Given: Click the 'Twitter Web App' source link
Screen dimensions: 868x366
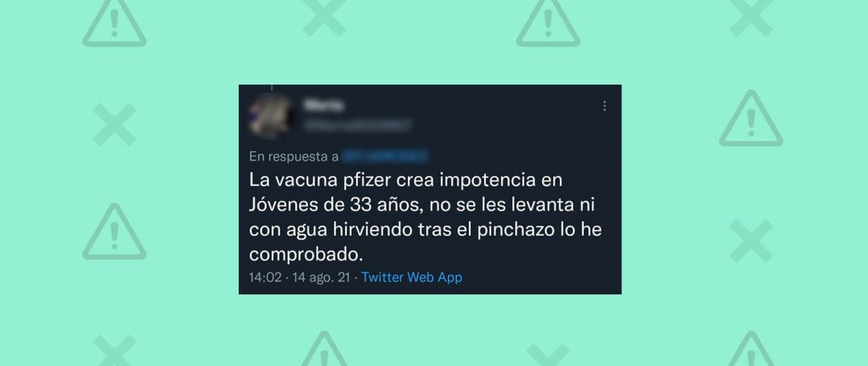Looking at the screenshot, I should click(412, 277).
